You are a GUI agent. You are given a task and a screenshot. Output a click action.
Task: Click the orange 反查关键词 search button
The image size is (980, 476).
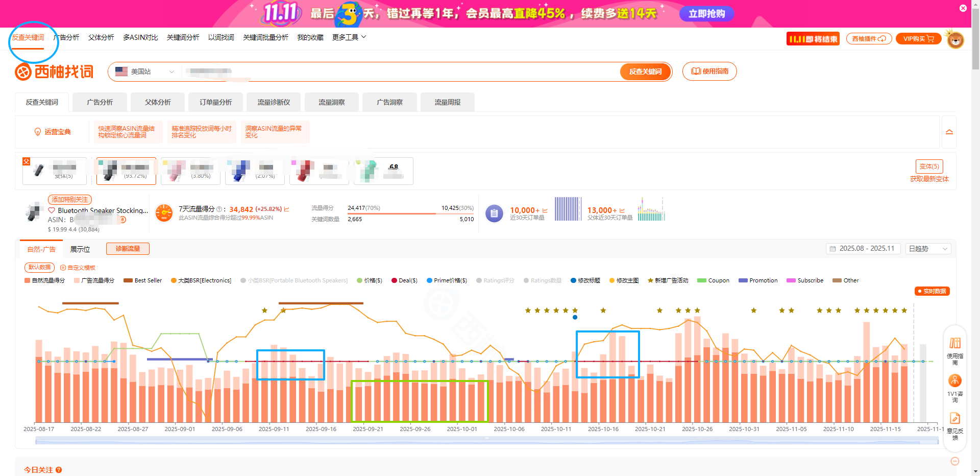tap(645, 72)
